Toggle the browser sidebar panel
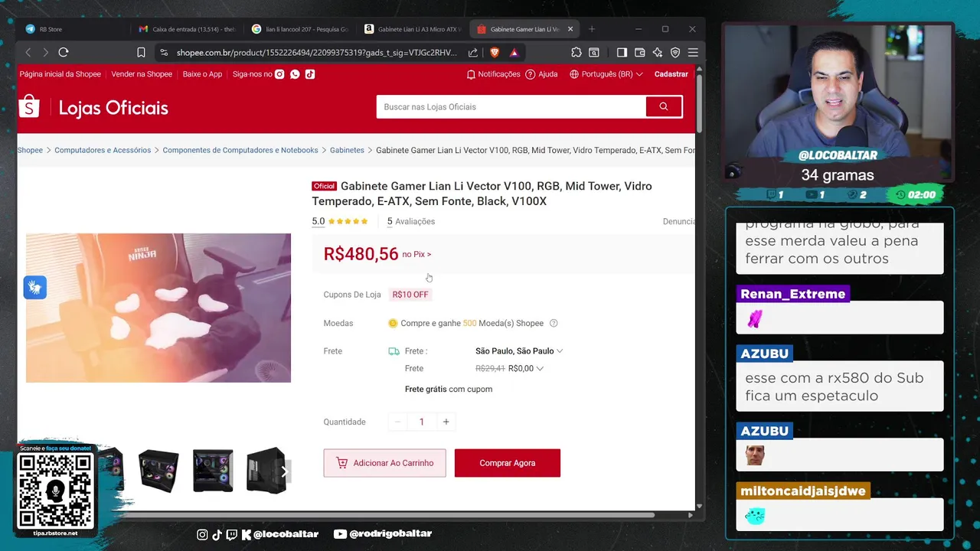 (622, 52)
